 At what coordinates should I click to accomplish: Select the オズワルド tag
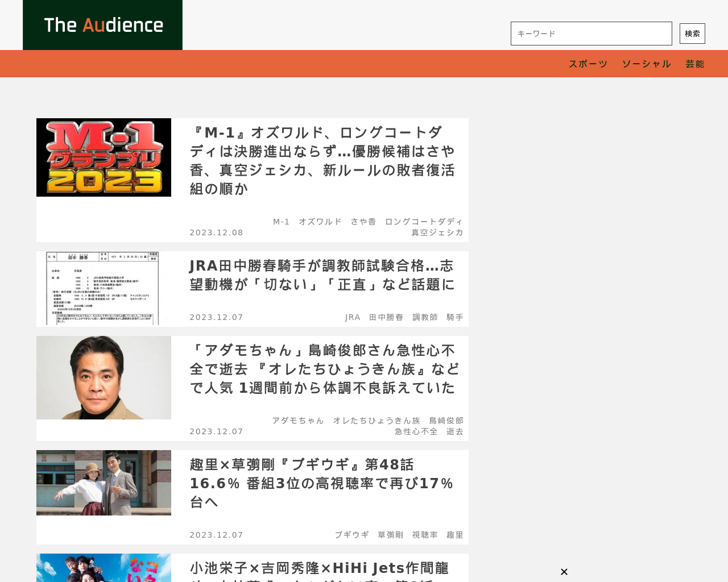point(320,222)
